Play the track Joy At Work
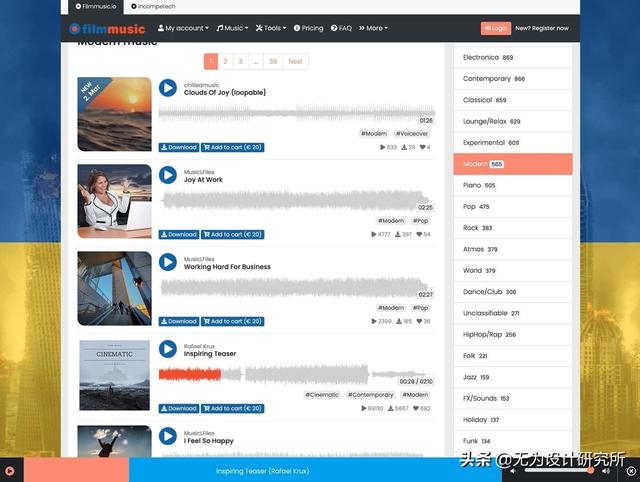Viewport: 640px width, 482px height. 168,175
